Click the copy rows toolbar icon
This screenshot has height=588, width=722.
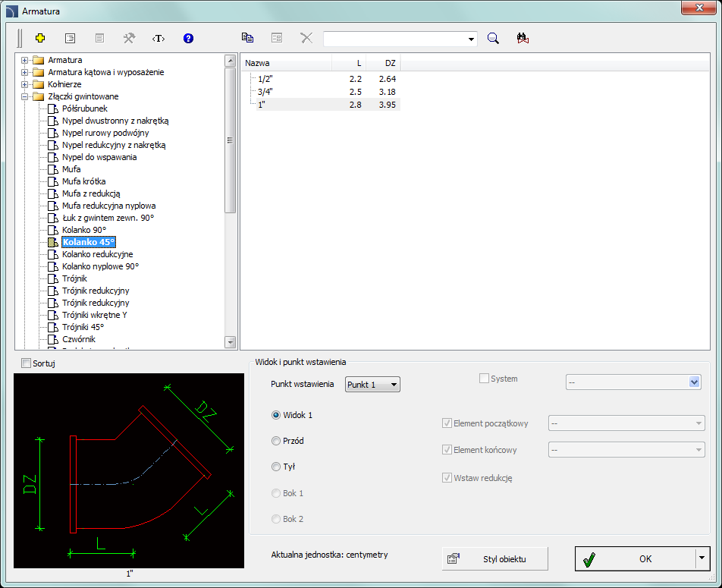point(247,38)
